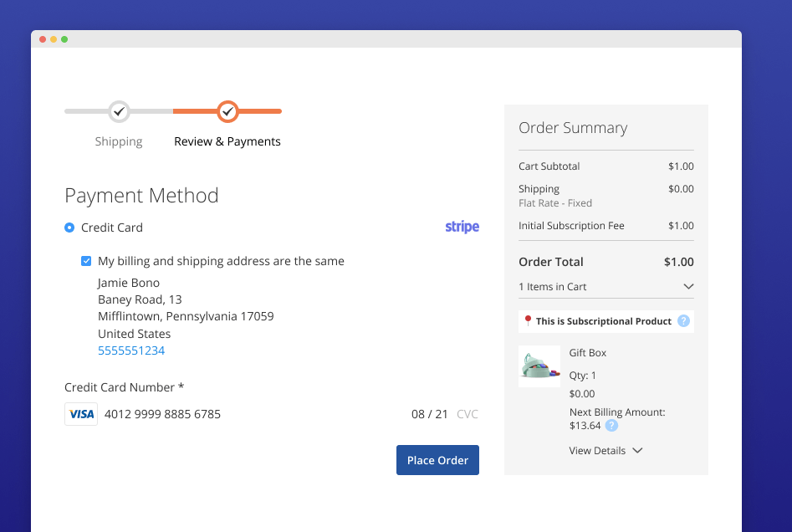792x532 pixels.
Task: Select the Review & Payments step label
Action: 227,141
